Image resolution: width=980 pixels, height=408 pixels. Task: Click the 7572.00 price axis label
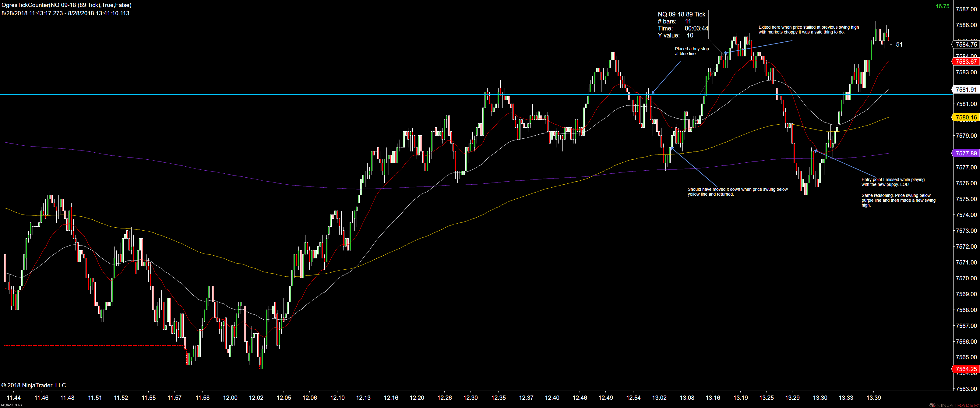click(x=966, y=247)
